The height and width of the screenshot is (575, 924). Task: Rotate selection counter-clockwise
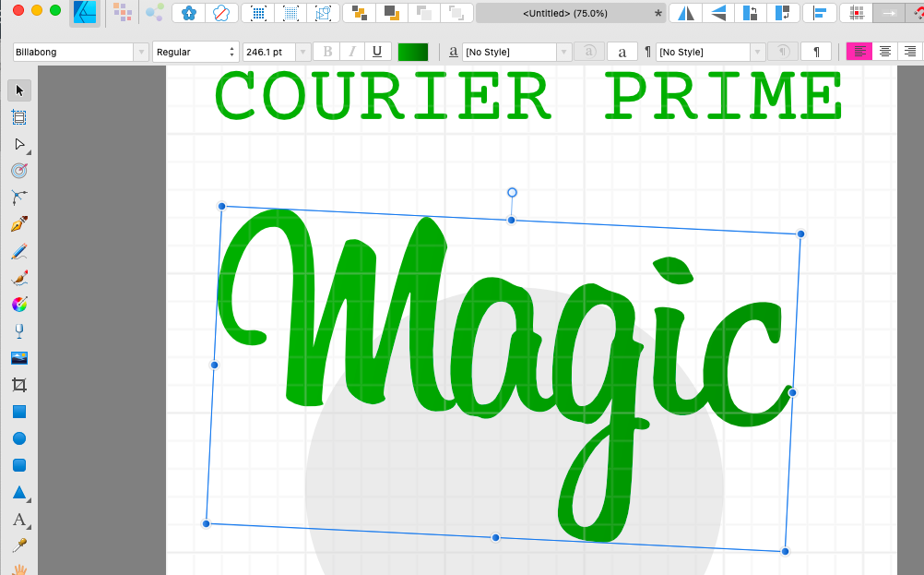point(750,13)
